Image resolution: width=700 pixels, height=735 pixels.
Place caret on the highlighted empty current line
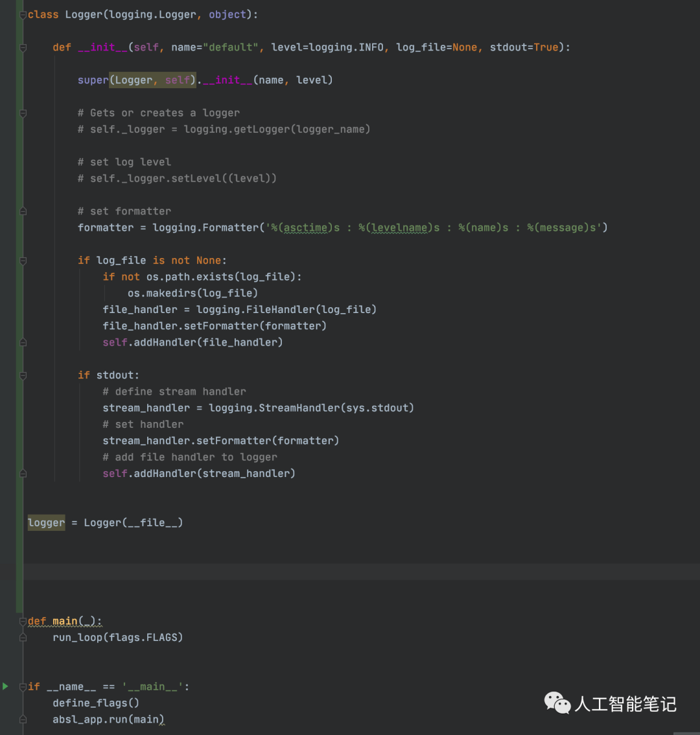[362, 572]
